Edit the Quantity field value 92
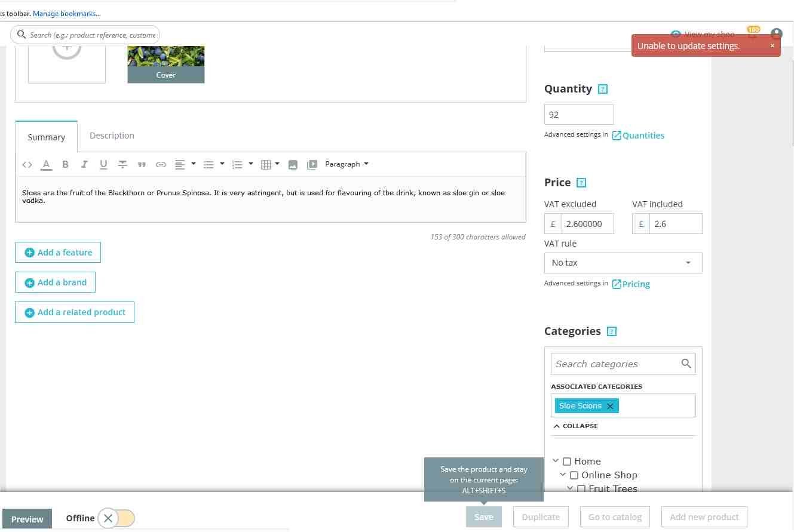 click(579, 115)
